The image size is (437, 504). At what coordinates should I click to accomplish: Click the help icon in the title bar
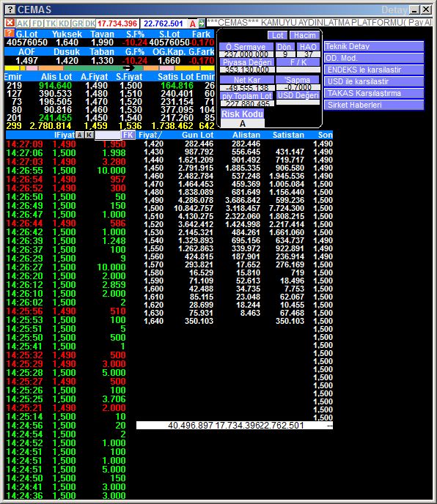10,10
